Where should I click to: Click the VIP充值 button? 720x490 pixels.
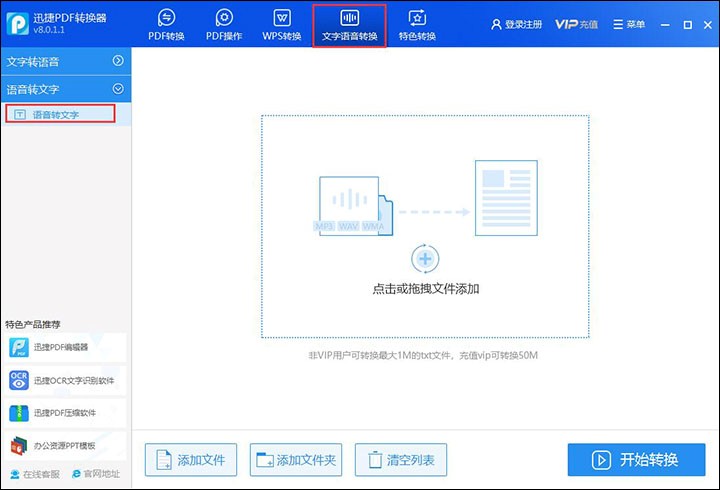point(576,24)
